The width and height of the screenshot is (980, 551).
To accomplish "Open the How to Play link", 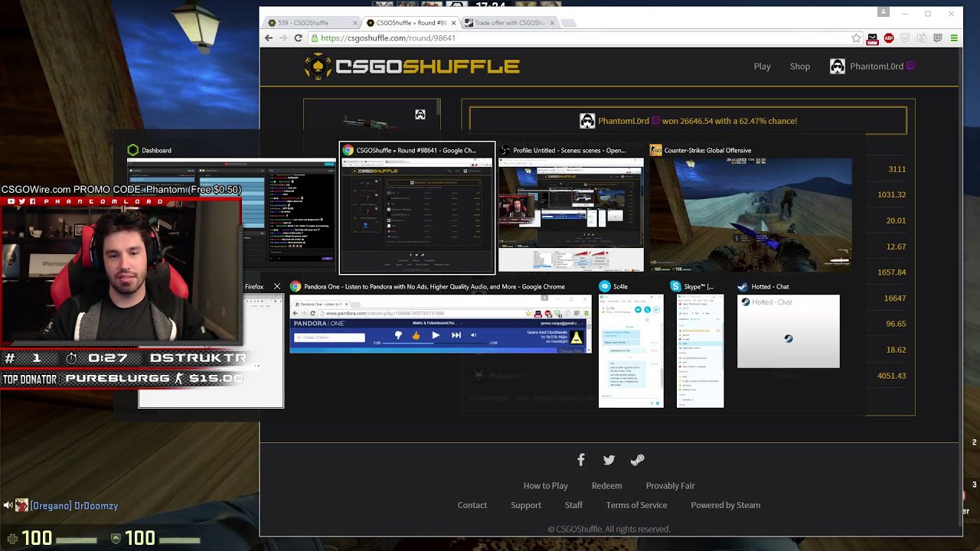I will pos(545,486).
